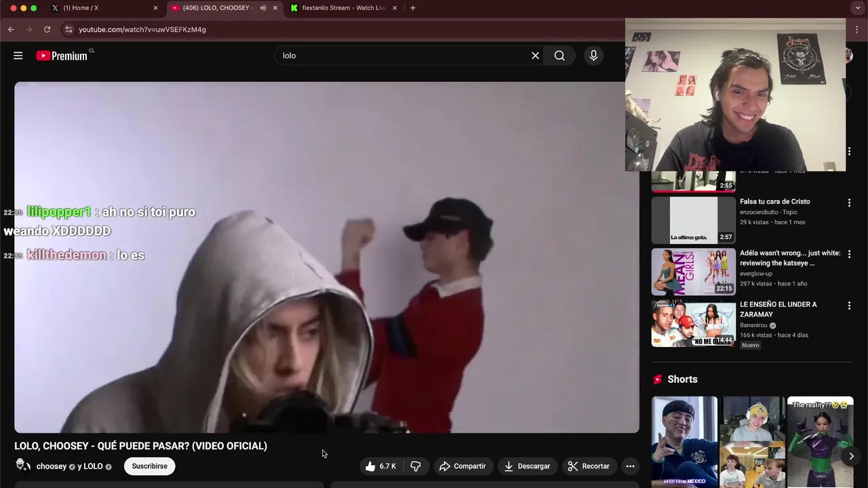The image size is (868, 488).
Task: Start voice search with the microphone icon
Action: 593,56
